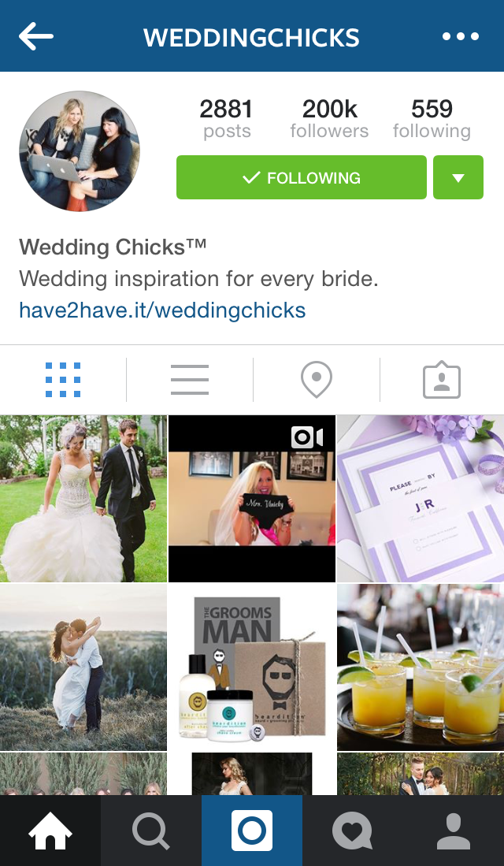Viewport: 504px width, 866px height.
Task: Open the Search magnifier in the bottom bar
Action: tap(151, 831)
